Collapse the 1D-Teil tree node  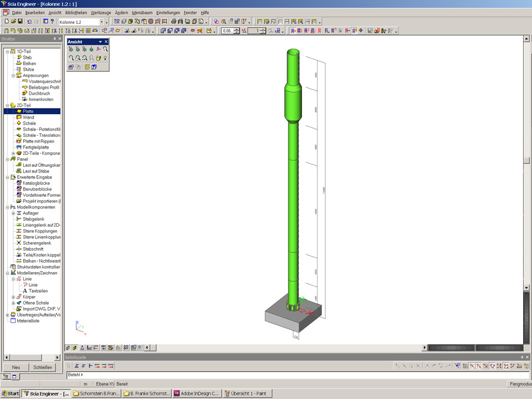7,52
